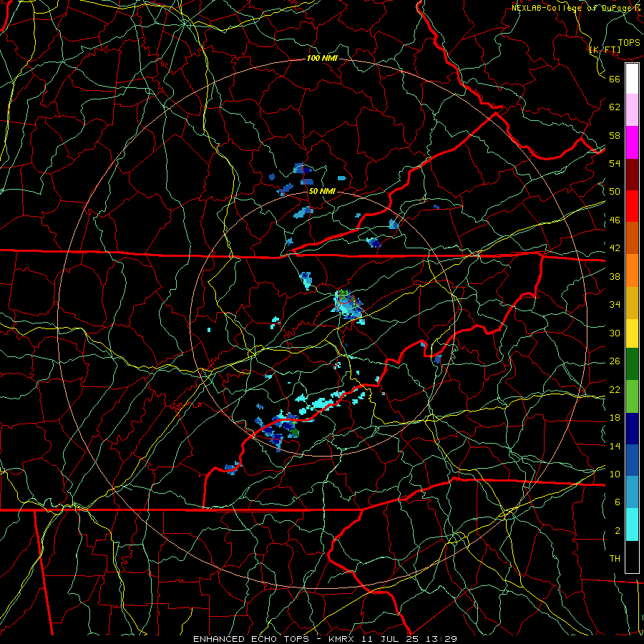This screenshot has width=644, height=644.
Task: Click the 13:29 time stamp
Action: [440, 639]
